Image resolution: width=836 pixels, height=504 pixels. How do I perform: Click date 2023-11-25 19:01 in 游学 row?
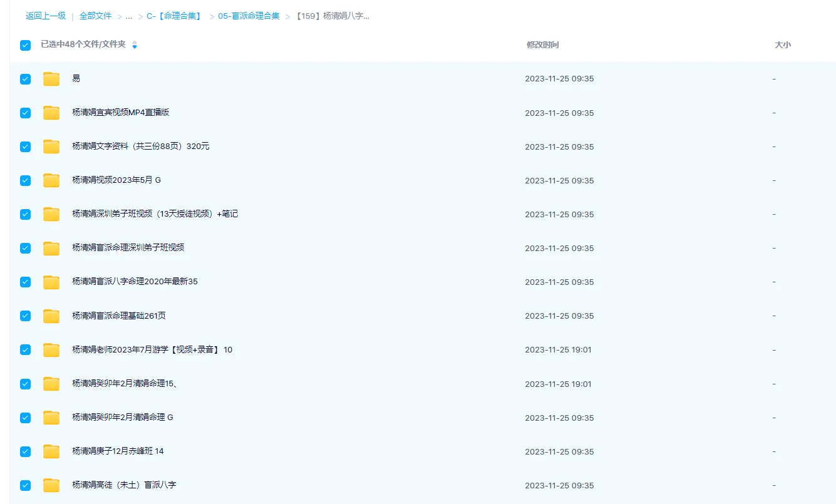[559, 350]
